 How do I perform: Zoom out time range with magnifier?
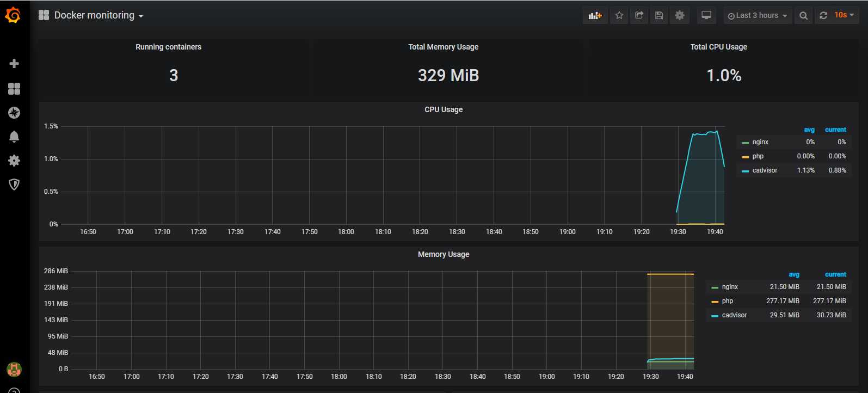click(803, 15)
